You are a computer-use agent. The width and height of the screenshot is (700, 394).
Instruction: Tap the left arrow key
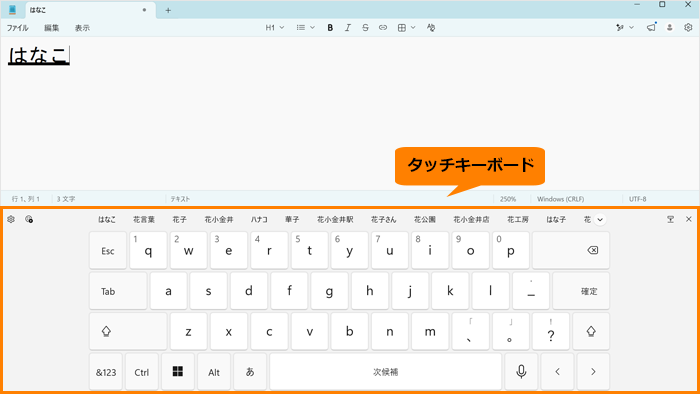(557, 372)
